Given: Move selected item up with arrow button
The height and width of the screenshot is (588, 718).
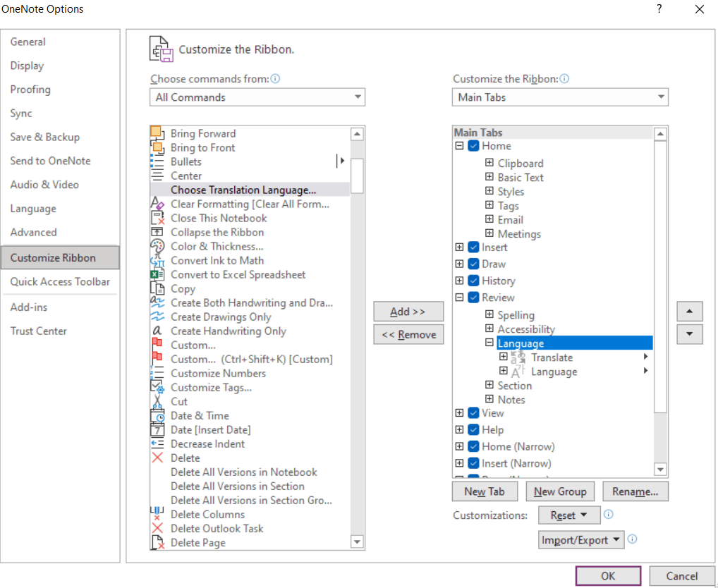Looking at the screenshot, I should [690, 311].
